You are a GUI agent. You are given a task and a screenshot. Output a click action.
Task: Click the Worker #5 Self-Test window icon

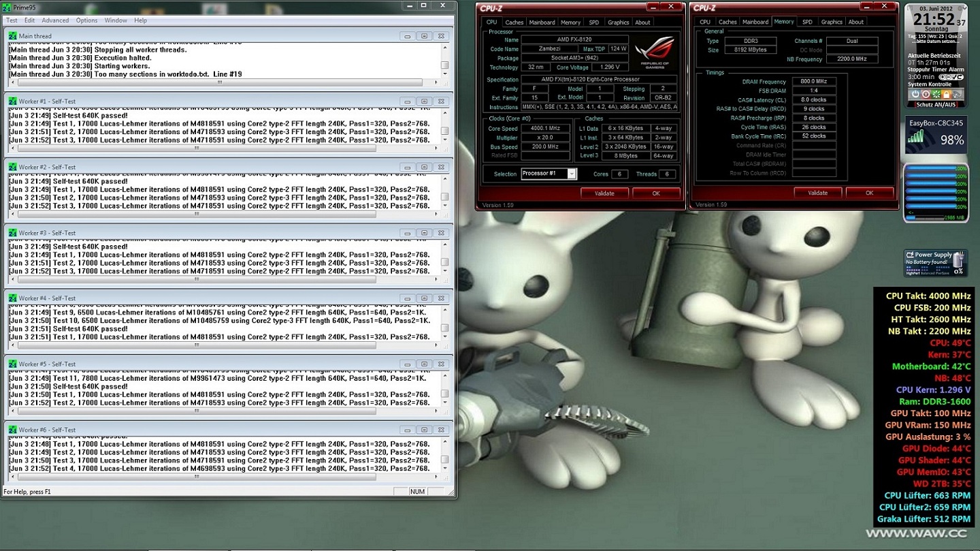13,364
